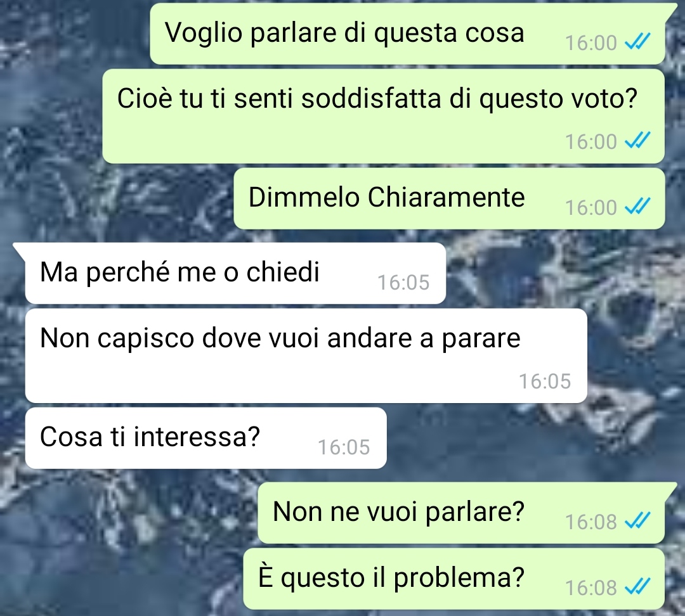Tap 16:08 timestamp on 'Non ne vuoi parlare?'
Screen dimensions: 685x616
pos(590,522)
